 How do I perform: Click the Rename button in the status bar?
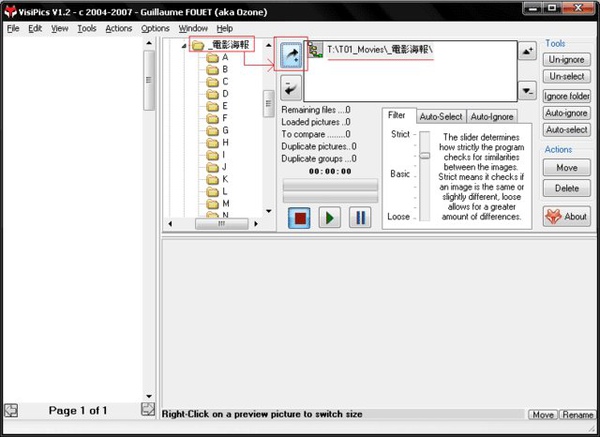coord(578,414)
